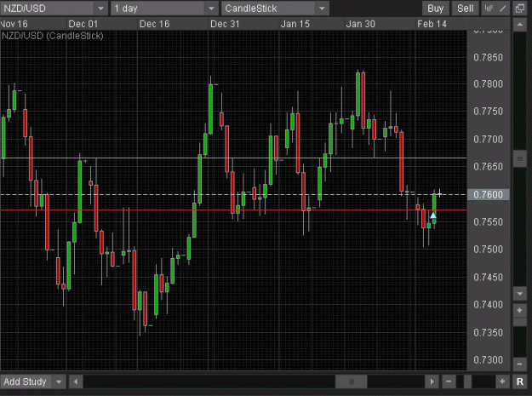Click the 0.7600 current price label
Viewport: 532px width, 396px height.
point(489,194)
